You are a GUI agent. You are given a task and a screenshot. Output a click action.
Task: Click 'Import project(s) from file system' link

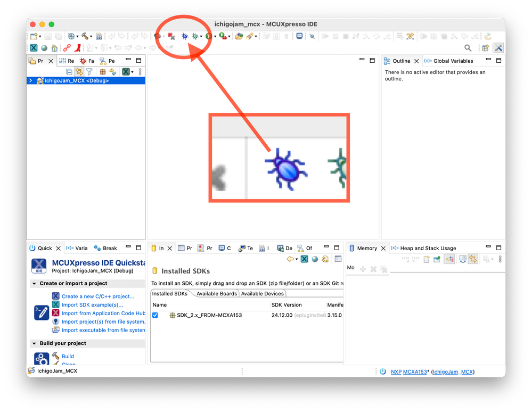pos(103,322)
